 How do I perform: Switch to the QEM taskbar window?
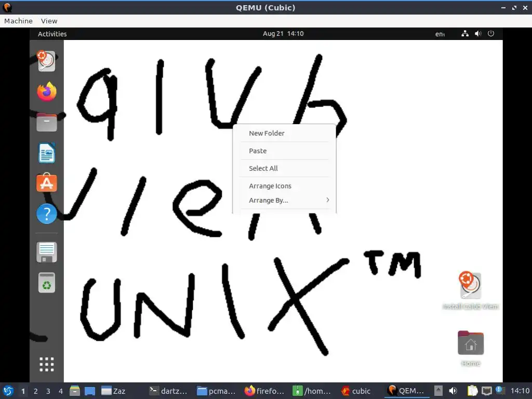[x=406, y=391]
